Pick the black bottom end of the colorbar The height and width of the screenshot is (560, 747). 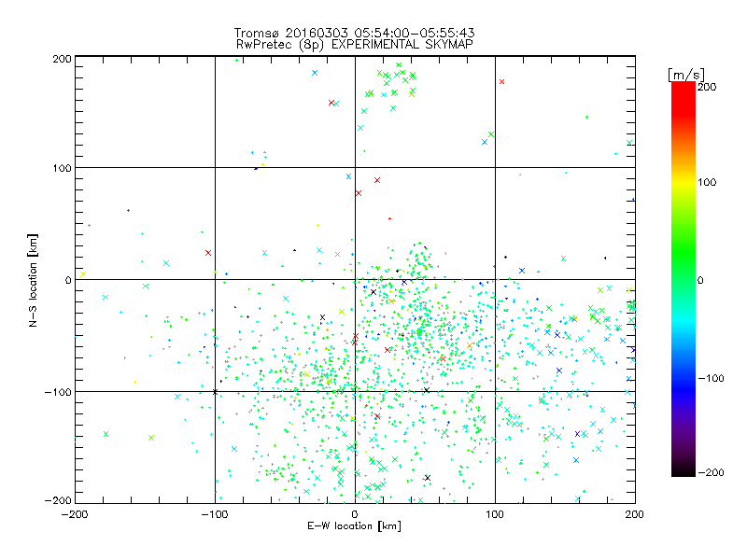[684, 471]
